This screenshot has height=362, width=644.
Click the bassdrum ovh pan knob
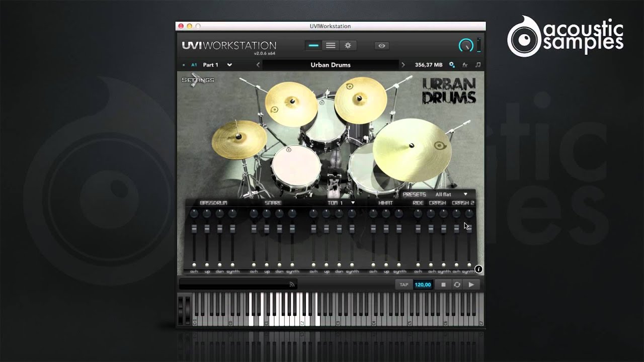click(x=194, y=214)
